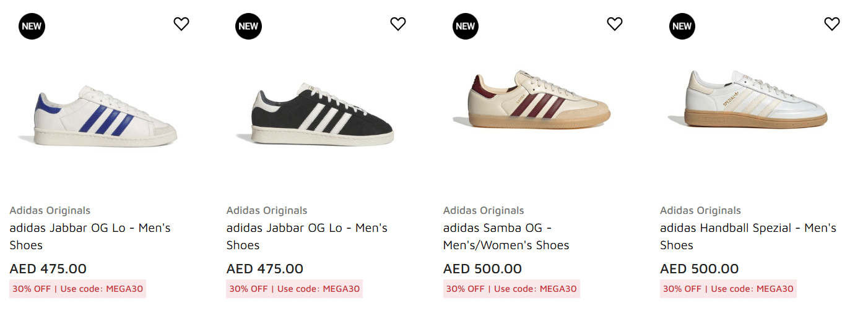Image resolution: width=868 pixels, height=311 pixels.
Task: Click the MEGA30 promo tag under Samba OG
Action: point(511,289)
